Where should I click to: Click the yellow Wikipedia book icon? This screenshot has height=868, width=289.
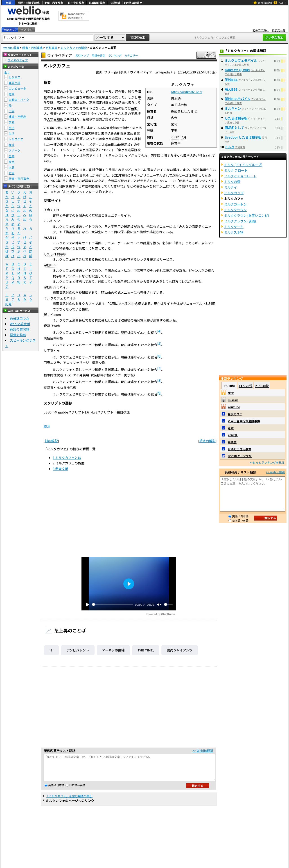point(43,55)
